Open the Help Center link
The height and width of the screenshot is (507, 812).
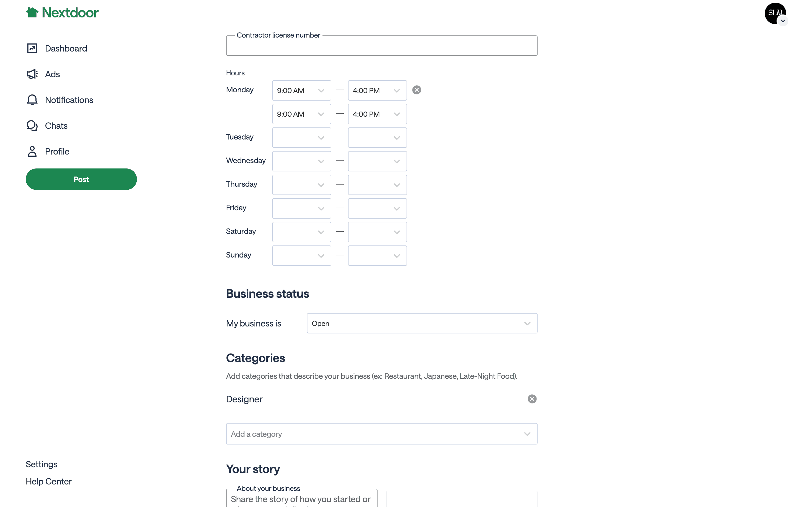coord(49,482)
